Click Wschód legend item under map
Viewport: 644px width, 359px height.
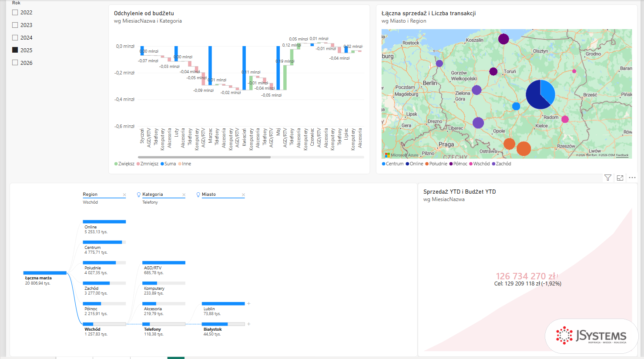click(x=479, y=164)
